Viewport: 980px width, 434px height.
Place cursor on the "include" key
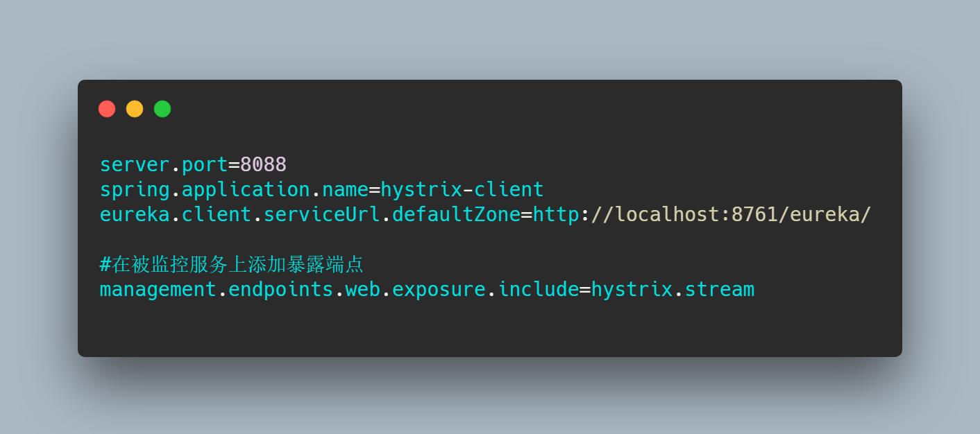tap(539, 289)
